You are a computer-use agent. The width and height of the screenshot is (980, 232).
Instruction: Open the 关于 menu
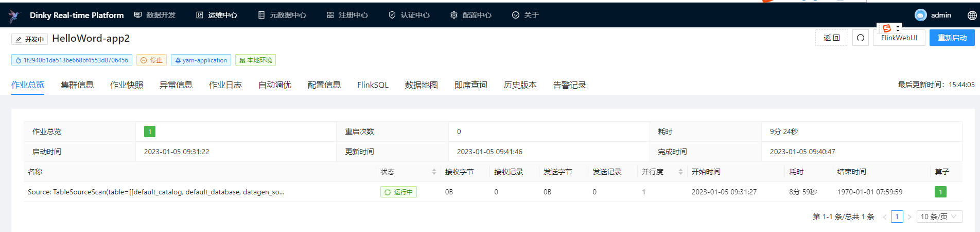pos(526,15)
